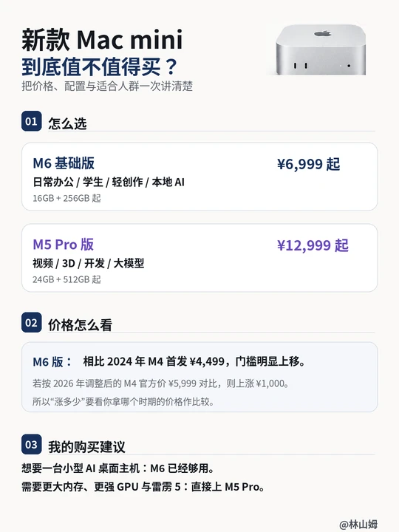This screenshot has width=399, height=532.
Task: Click the Mac mini product image
Action: coord(320,50)
